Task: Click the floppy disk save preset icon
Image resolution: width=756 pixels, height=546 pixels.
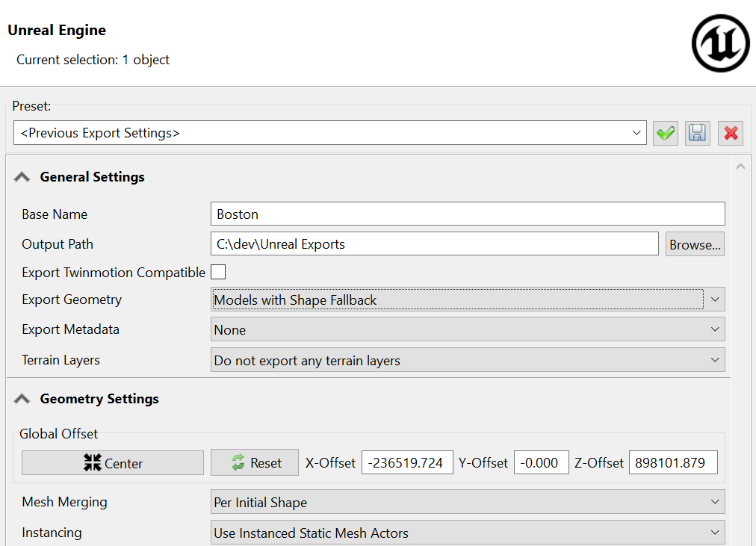Action: [698, 133]
